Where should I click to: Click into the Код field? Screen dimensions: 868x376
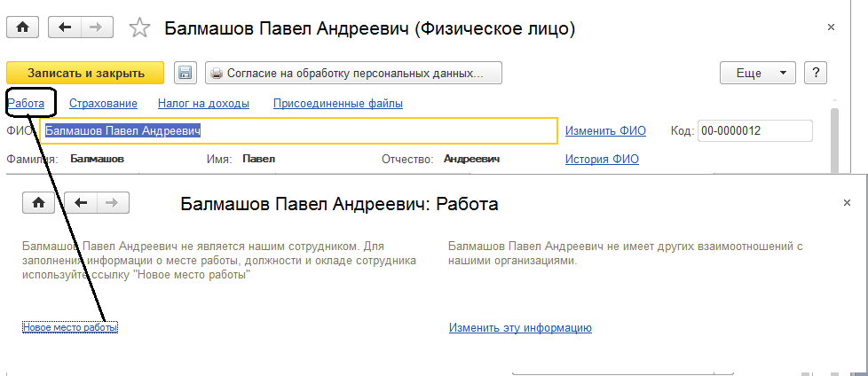(x=754, y=131)
